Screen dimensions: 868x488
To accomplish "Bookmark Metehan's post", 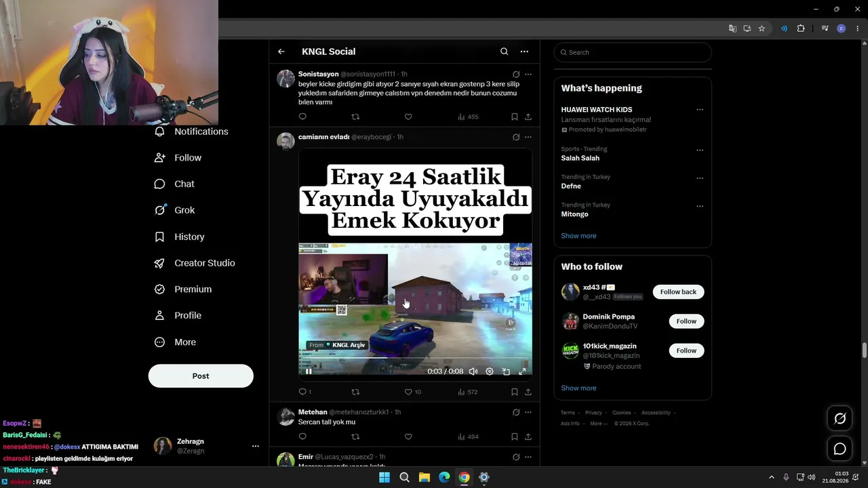I will (515, 436).
